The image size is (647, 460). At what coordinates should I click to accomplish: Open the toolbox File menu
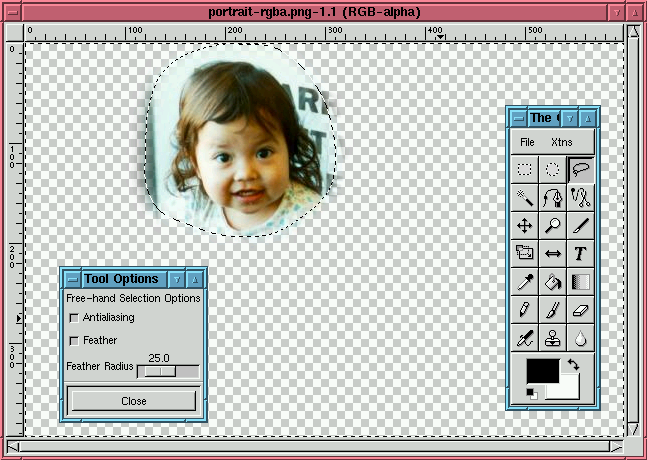pos(527,142)
